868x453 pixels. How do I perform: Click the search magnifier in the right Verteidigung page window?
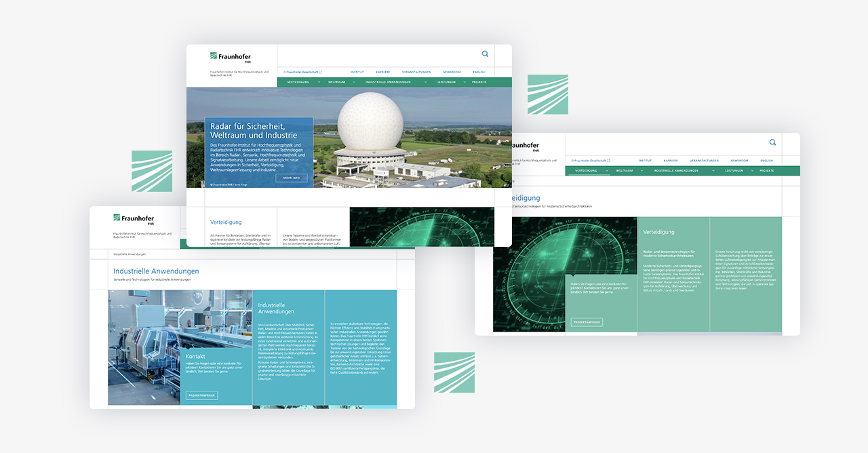click(x=772, y=142)
